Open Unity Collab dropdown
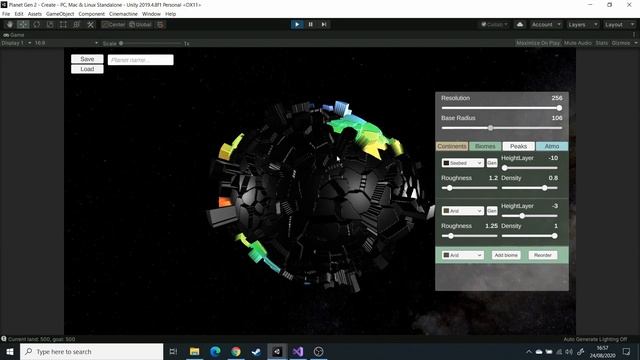The width and height of the screenshot is (640, 360). coord(495,24)
